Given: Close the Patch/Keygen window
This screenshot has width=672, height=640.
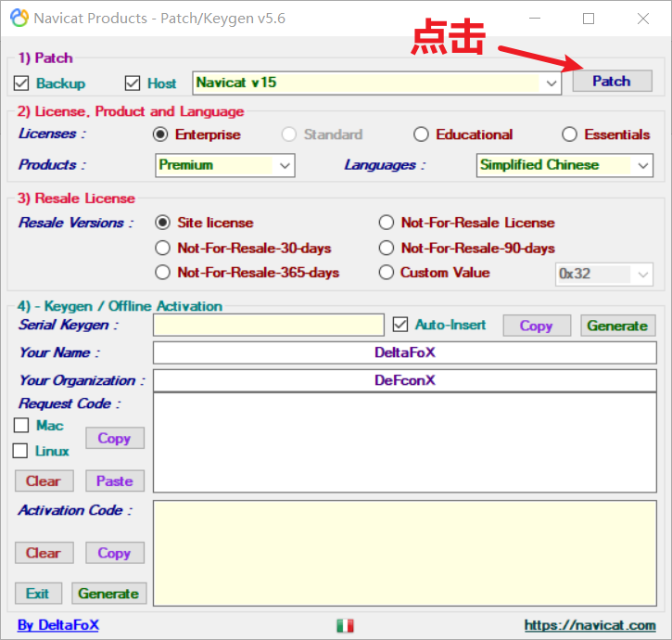Looking at the screenshot, I should tap(643, 19).
